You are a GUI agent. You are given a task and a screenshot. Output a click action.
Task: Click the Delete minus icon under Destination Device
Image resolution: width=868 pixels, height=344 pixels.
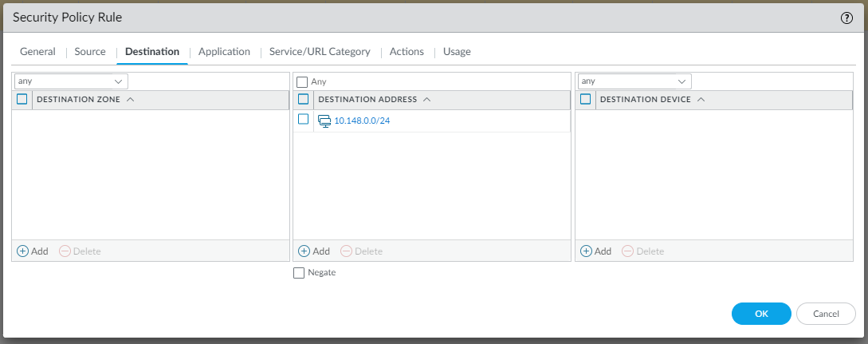coord(627,251)
